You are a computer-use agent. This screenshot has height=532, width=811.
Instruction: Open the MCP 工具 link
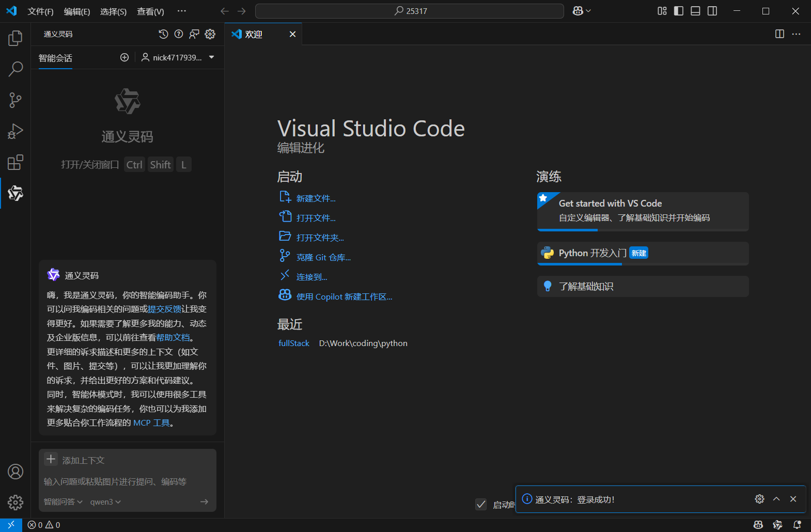tap(151, 423)
